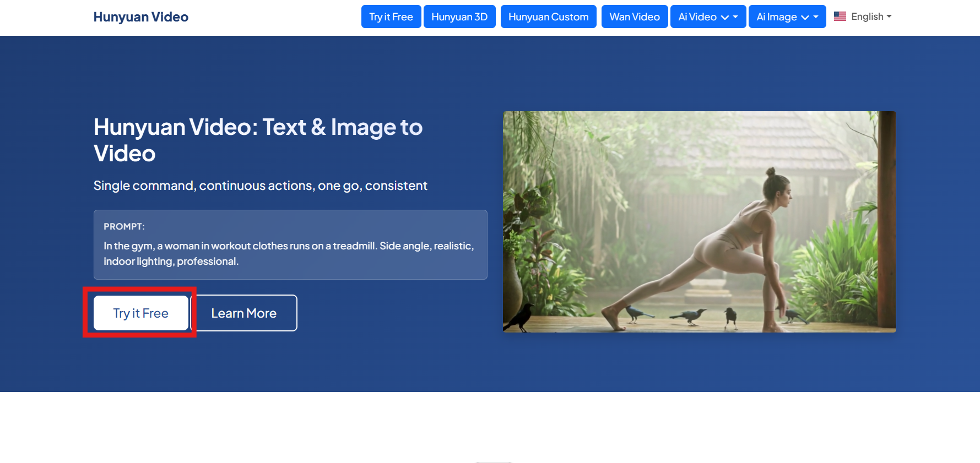Open the English language selector

[863, 17]
